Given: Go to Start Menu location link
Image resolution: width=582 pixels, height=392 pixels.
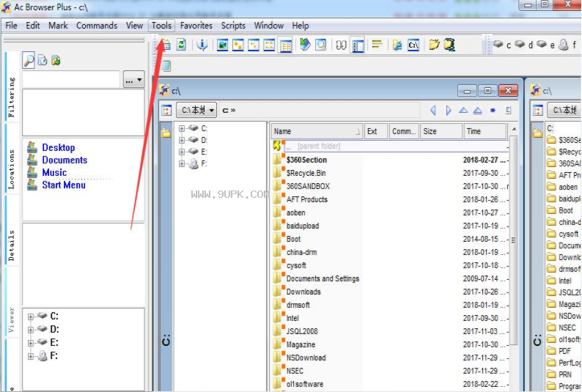Looking at the screenshot, I should click(x=64, y=185).
